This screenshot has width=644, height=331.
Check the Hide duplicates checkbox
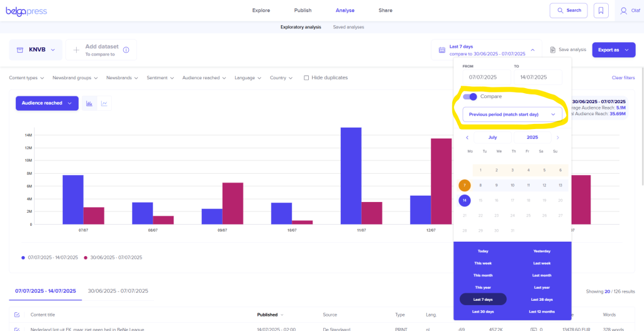306,78
